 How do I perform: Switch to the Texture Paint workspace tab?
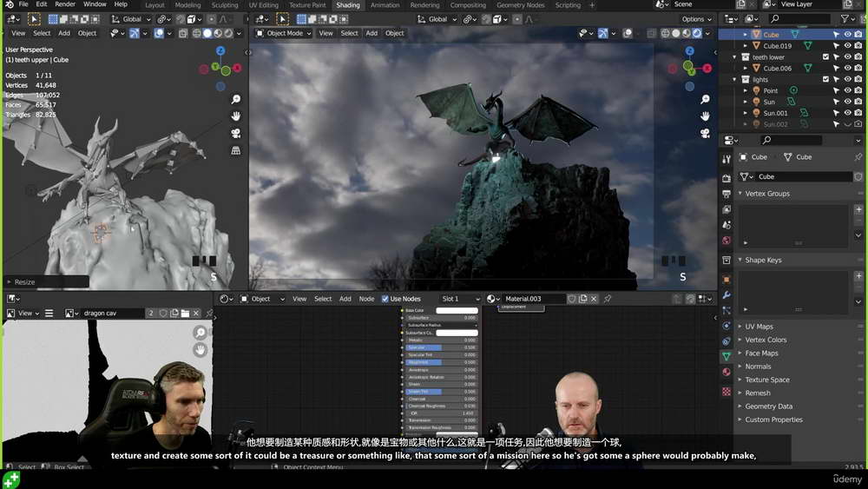point(307,5)
